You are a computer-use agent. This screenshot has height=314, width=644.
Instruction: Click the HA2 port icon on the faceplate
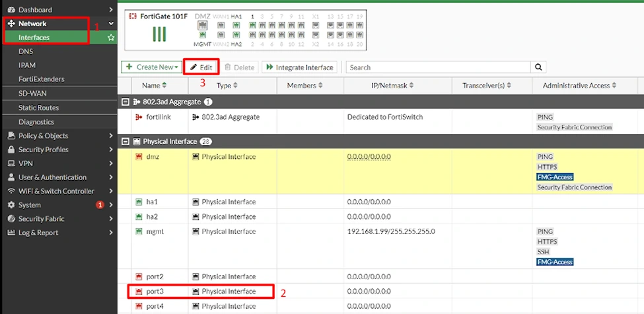[235, 35]
